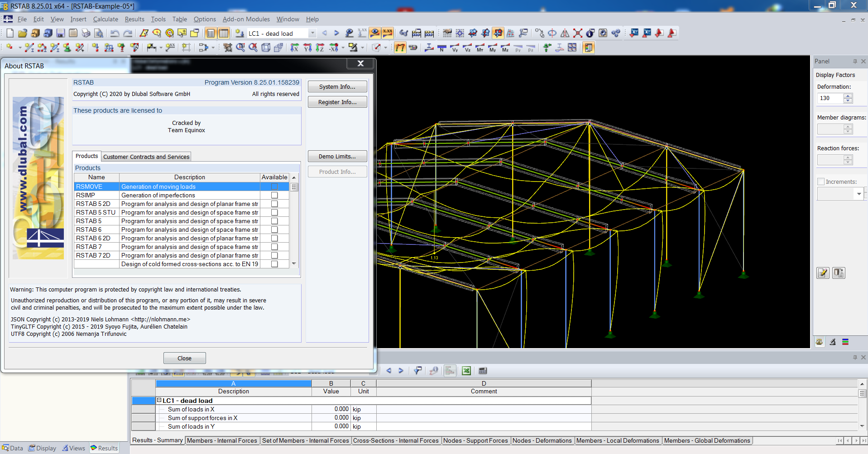This screenshot has height=454, width=868.
Task: Open the Calculate menu
Action: click(106, 19)
